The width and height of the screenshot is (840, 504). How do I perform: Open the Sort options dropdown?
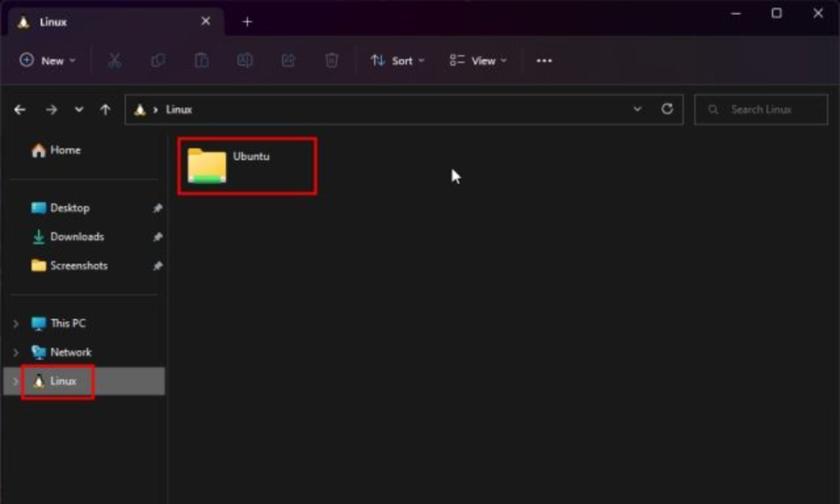pyautogui.click(x=397, y=61)
